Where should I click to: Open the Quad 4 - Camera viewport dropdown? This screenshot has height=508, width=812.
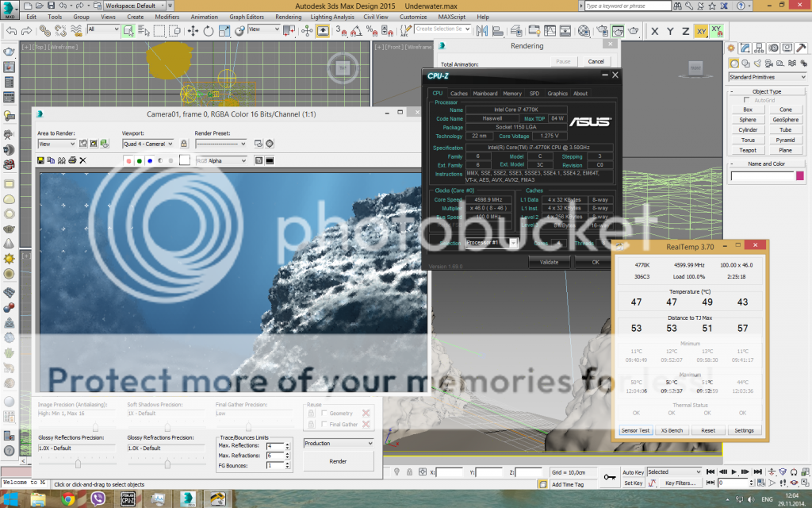[148, 144]
